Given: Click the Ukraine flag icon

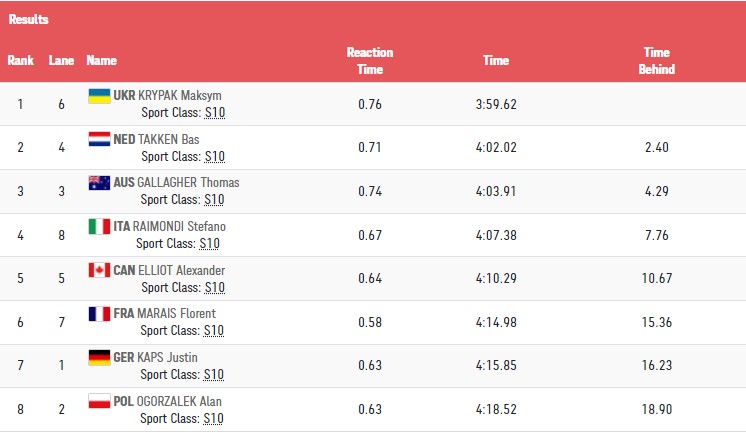Looking at the screenshot, I should (x=99, y=95).
